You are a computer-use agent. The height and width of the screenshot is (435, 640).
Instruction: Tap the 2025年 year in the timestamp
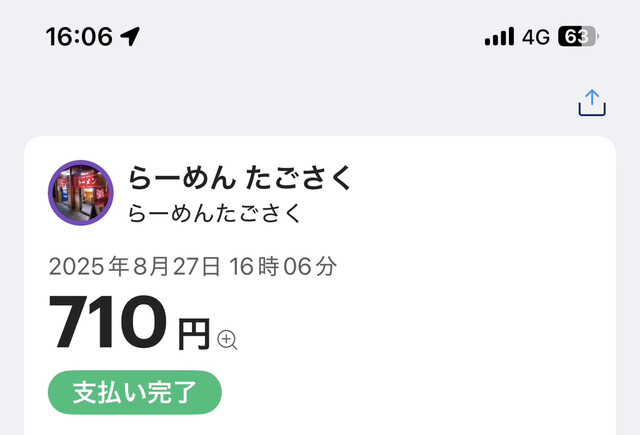click(89, 267)
